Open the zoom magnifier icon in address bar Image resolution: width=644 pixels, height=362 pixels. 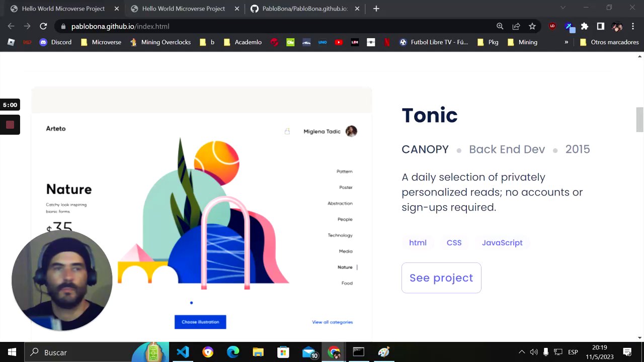(500, 26)
